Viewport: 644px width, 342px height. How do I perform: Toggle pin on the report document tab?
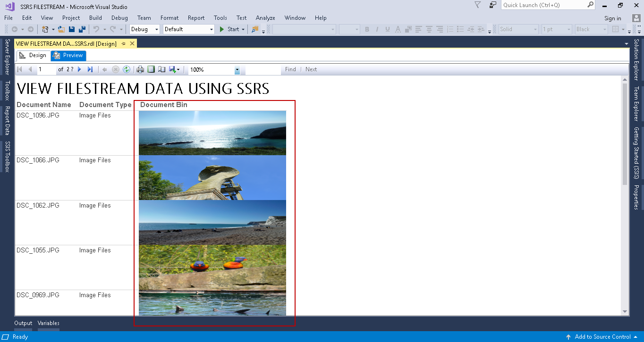(x=124, y=43)
